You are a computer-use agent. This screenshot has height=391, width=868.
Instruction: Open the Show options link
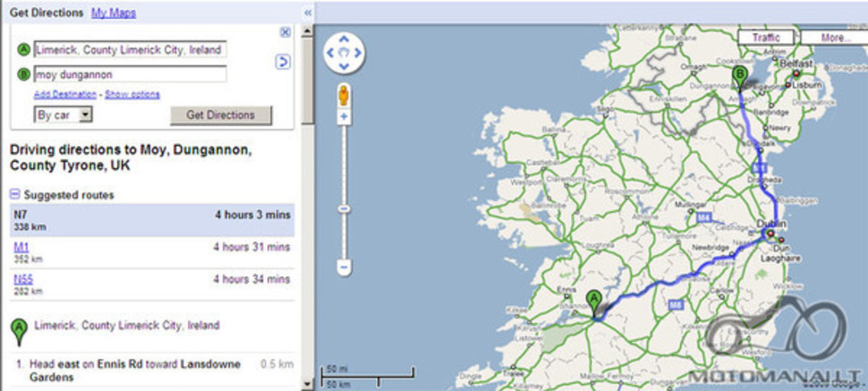(x=132, y=95)
